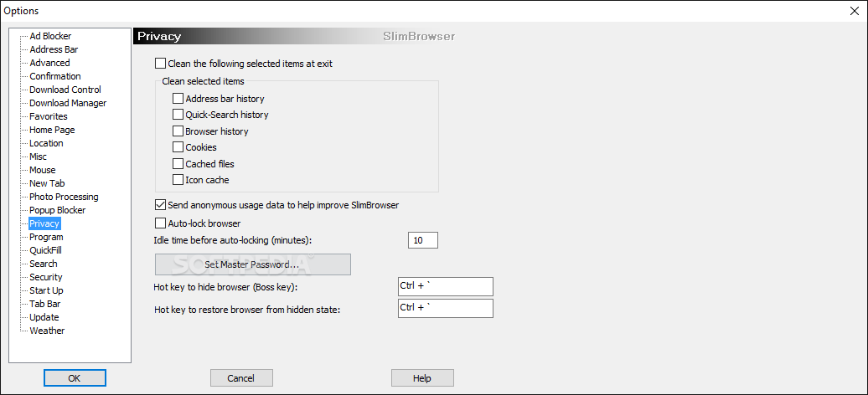The image size is (868, 395).
Task: Select Home Page in the tree
Action: [x=52, y=130]
